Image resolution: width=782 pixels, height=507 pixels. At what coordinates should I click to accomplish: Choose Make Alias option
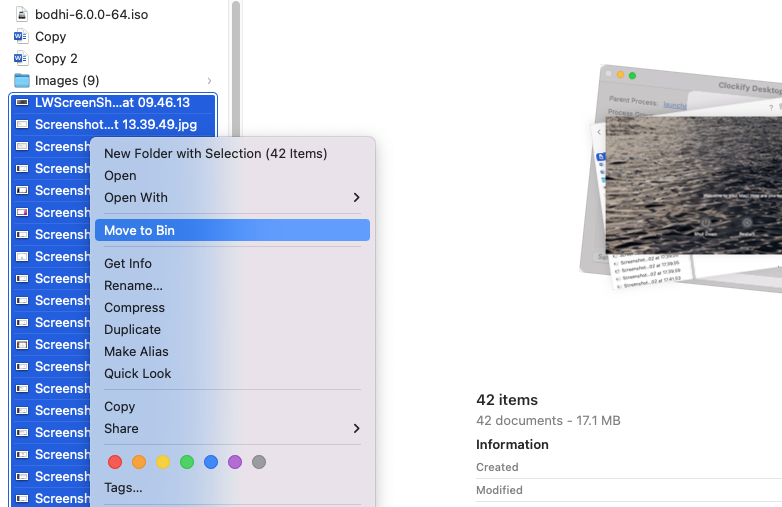(x=136, y=351)
